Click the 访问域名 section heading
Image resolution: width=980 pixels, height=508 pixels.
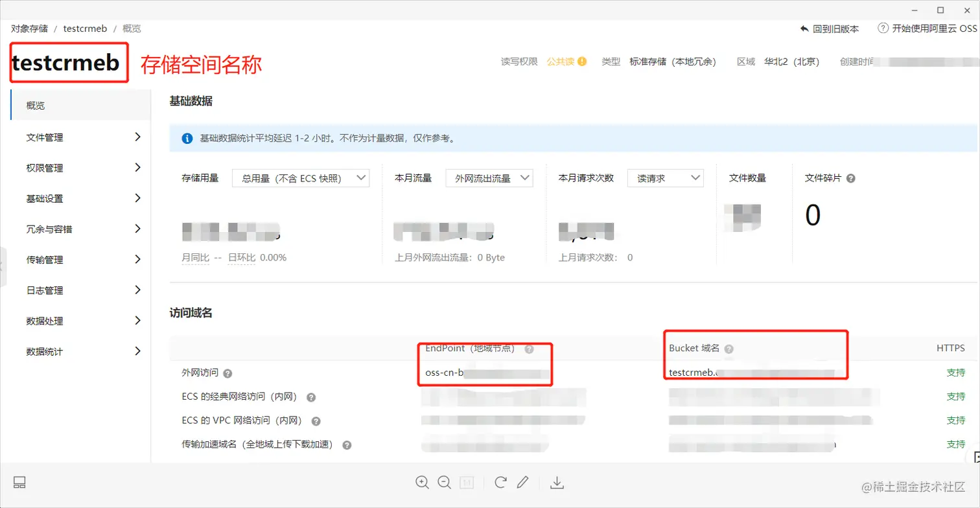191,313
